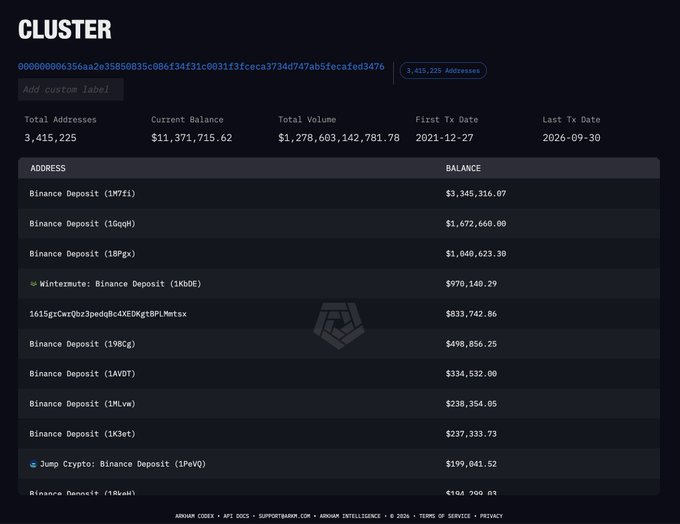Select balance value $833,742.86
Image resolution: width=680 pixels, height=524 pixels.
pyautogui.click(x=471, y=314)
